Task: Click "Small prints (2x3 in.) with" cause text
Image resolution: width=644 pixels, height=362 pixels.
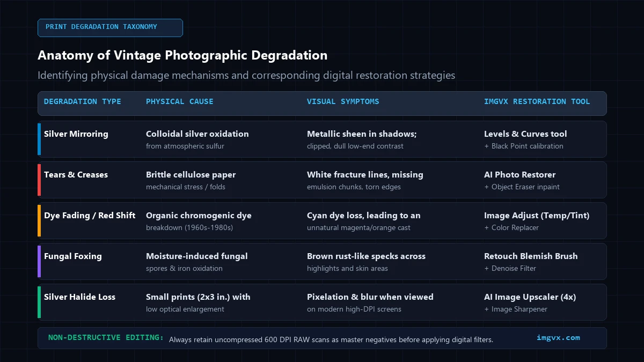Action: pos(198,297)
